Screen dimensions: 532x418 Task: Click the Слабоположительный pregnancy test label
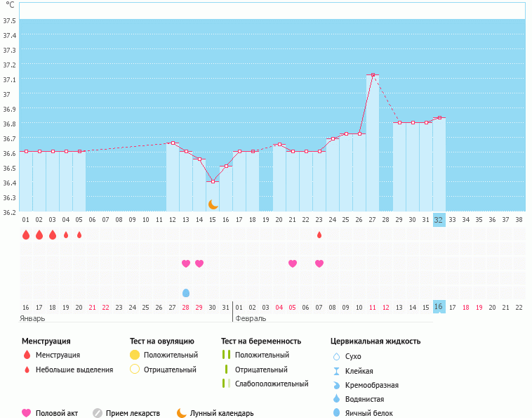272,384
